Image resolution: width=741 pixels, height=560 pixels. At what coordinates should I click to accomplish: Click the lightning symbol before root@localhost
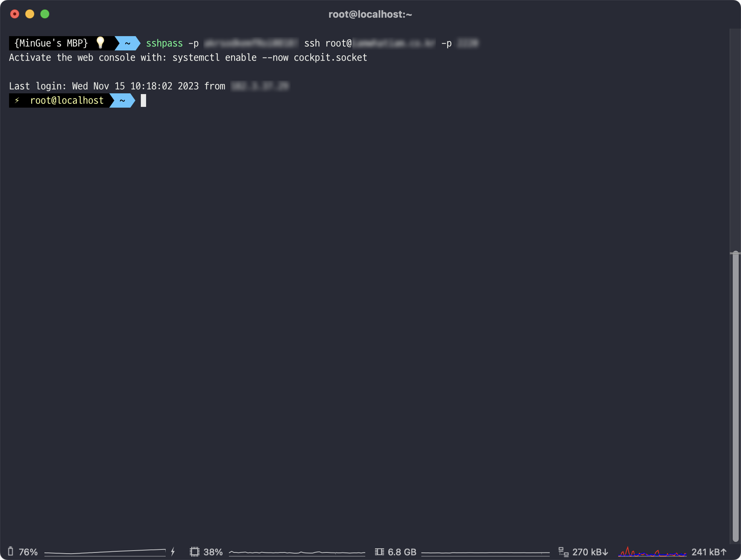pyautogui.click(x=17, y=100)
